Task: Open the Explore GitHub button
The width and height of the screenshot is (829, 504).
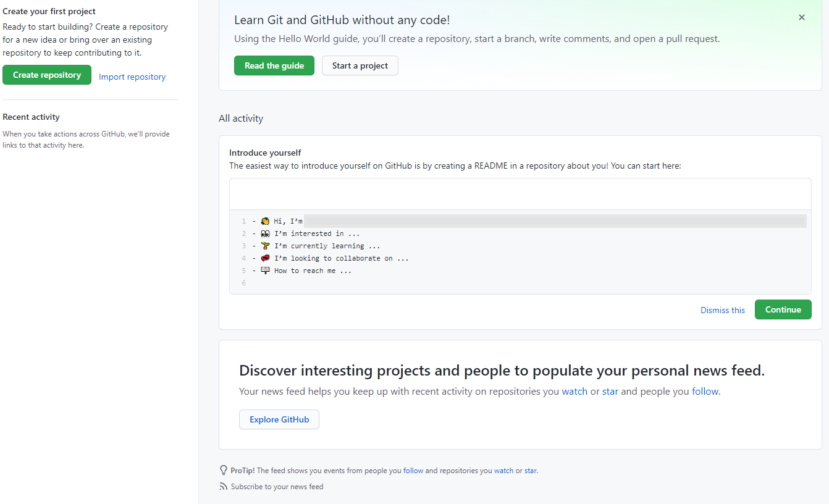Action: [279, 419]
